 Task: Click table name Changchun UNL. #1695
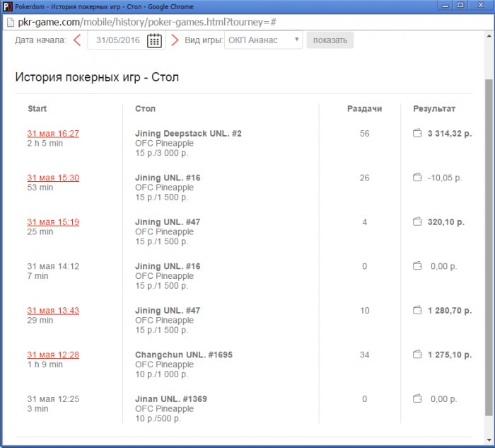(184, 355)
